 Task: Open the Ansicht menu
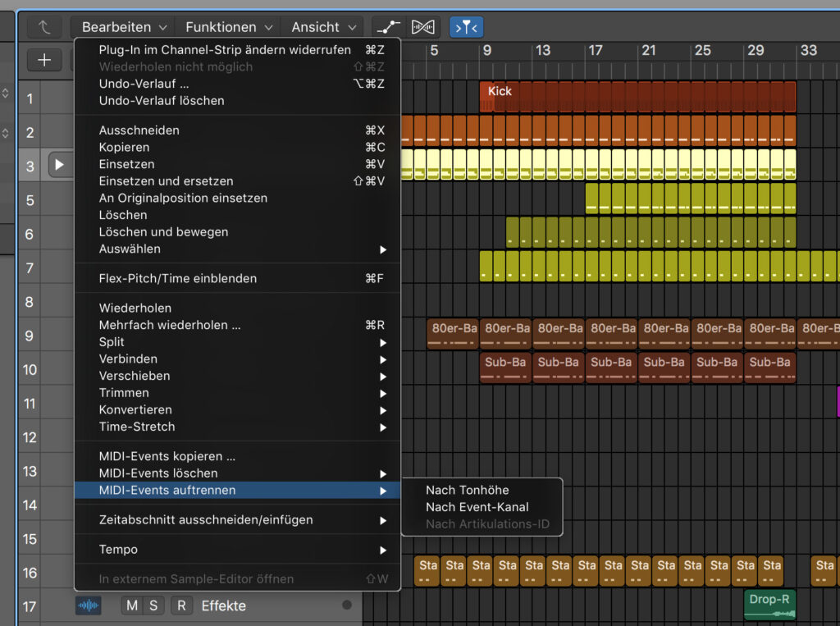(323, 27)
